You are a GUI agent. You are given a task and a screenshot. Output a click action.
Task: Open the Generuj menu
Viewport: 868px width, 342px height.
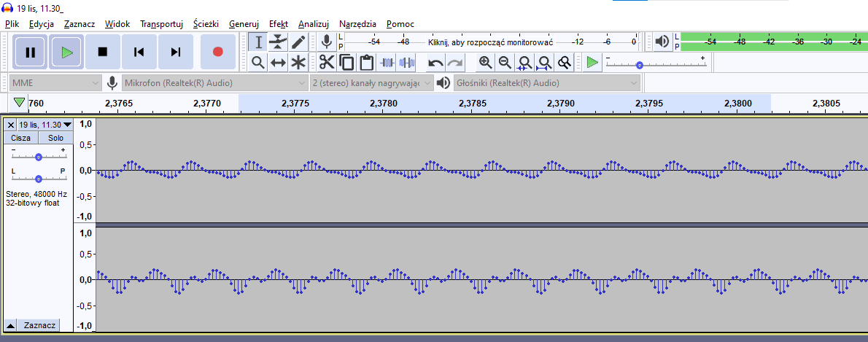(x=244, y=24)
